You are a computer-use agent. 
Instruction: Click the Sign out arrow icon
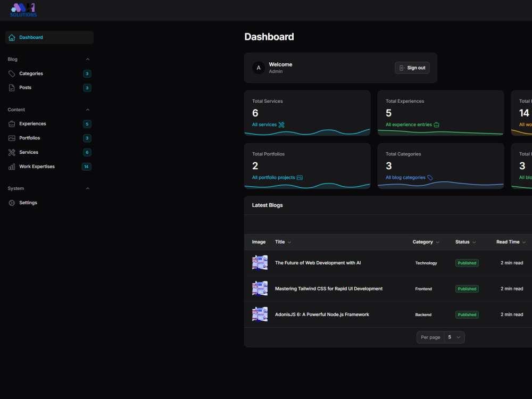coord(402,68)
